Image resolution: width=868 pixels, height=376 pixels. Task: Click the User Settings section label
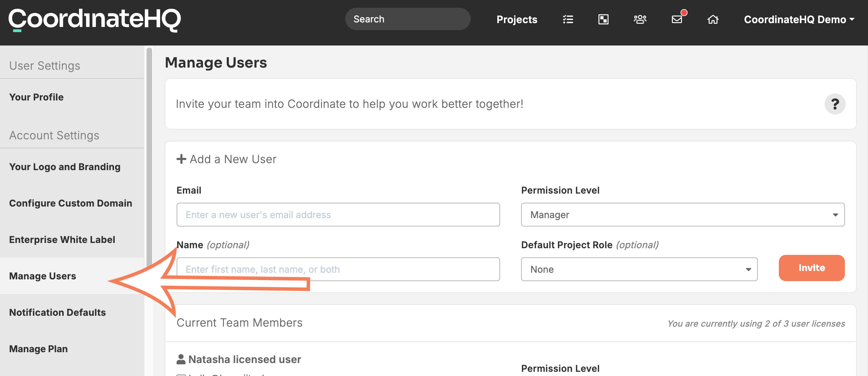pos(45,65)
